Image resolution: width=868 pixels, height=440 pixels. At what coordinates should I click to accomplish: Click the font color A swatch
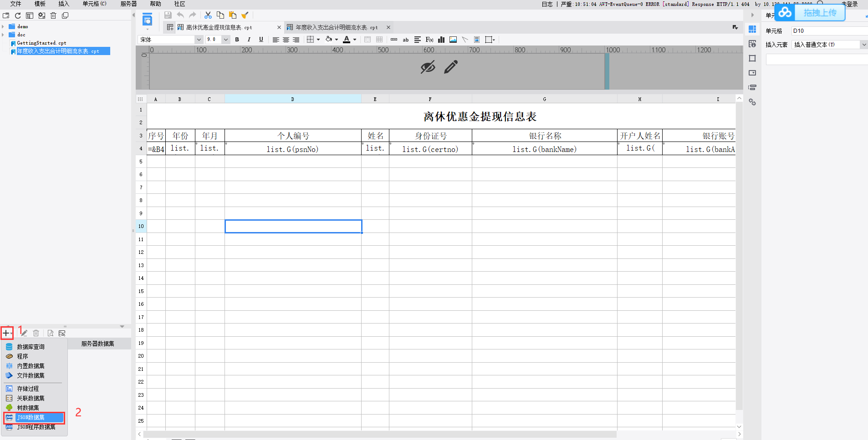(x=347, y=40)
